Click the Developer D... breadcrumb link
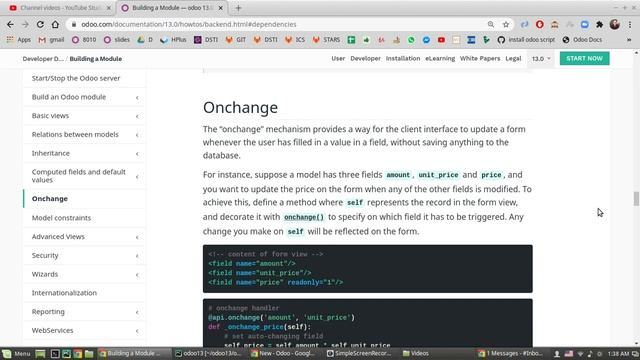This screenshot has height=360, width=640. (x=43, y=59)
